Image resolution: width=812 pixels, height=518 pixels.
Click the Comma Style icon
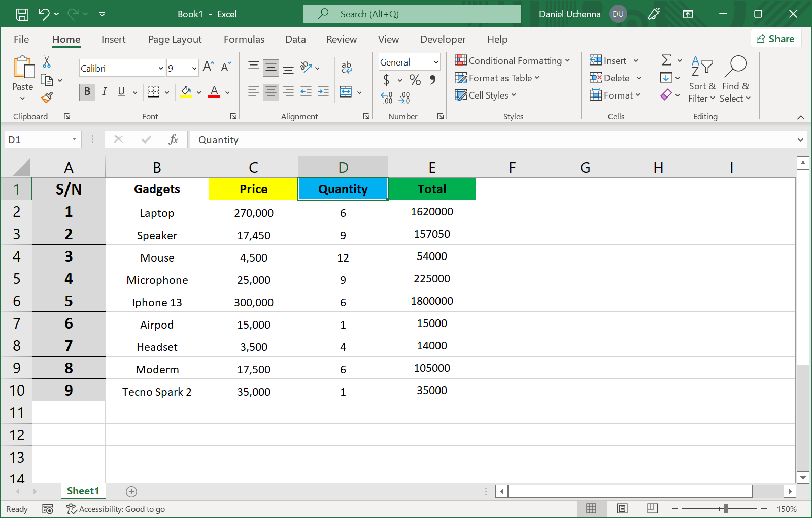432,80
